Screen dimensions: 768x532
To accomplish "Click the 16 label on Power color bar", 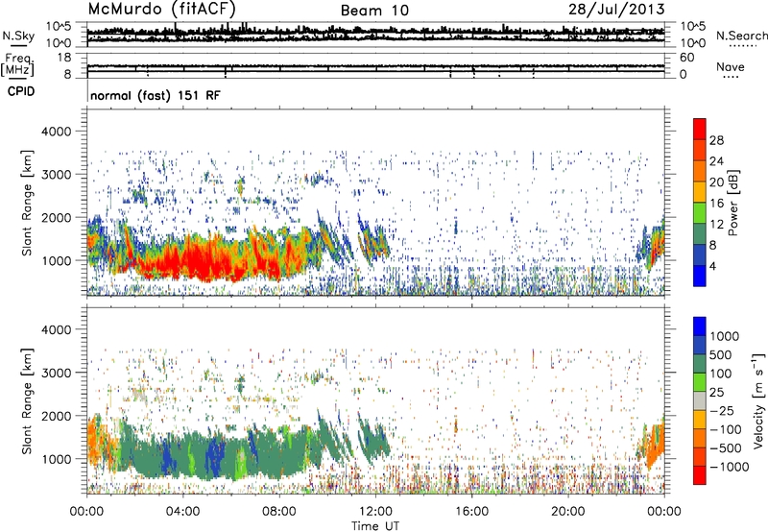I will coord(716,204).
